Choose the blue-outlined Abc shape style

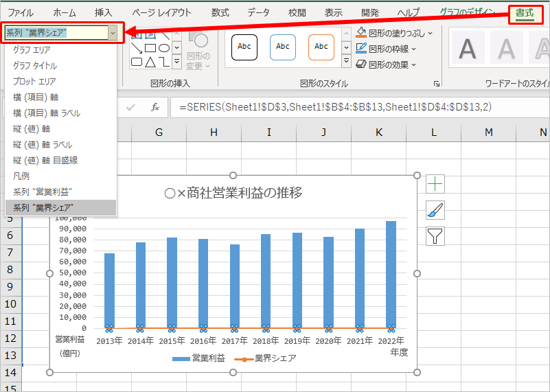click(x=282, y=47)
